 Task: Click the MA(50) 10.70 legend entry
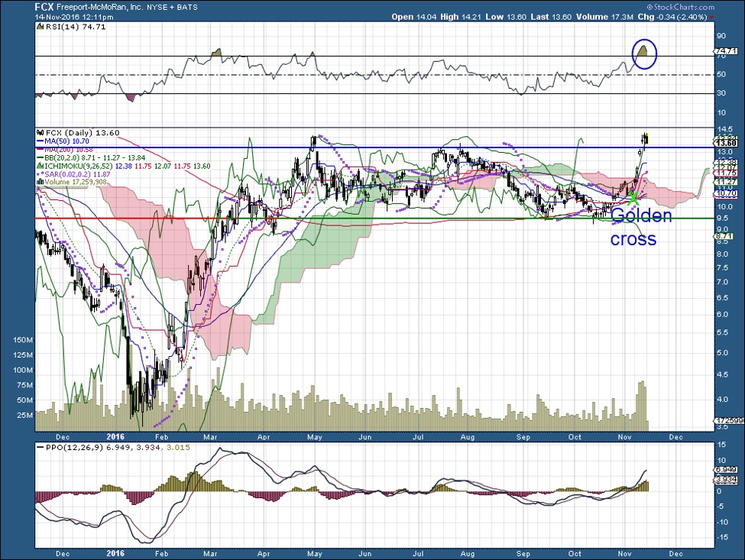click(x=66, y=141)
